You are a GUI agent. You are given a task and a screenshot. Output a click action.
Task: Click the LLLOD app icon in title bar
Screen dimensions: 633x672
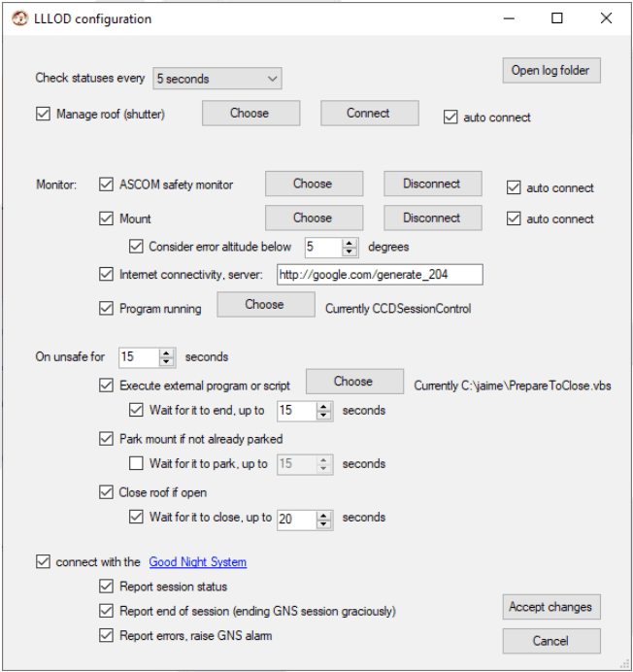click(x=18, y=18)
